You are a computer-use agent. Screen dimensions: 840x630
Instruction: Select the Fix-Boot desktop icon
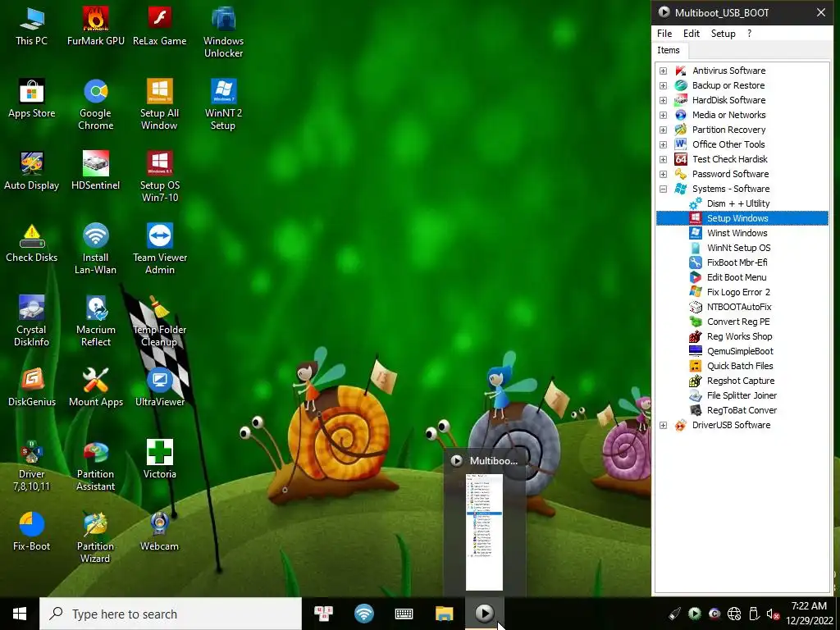click(32, 532)
